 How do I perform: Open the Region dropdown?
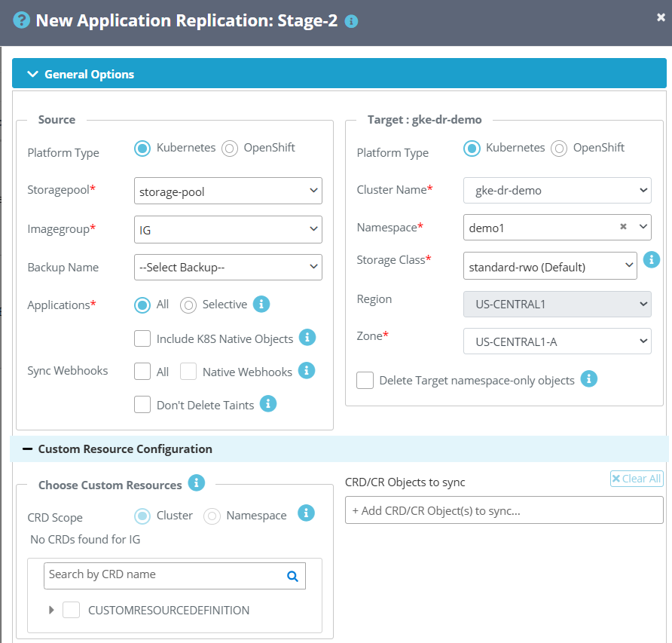(x=557, y=304)
